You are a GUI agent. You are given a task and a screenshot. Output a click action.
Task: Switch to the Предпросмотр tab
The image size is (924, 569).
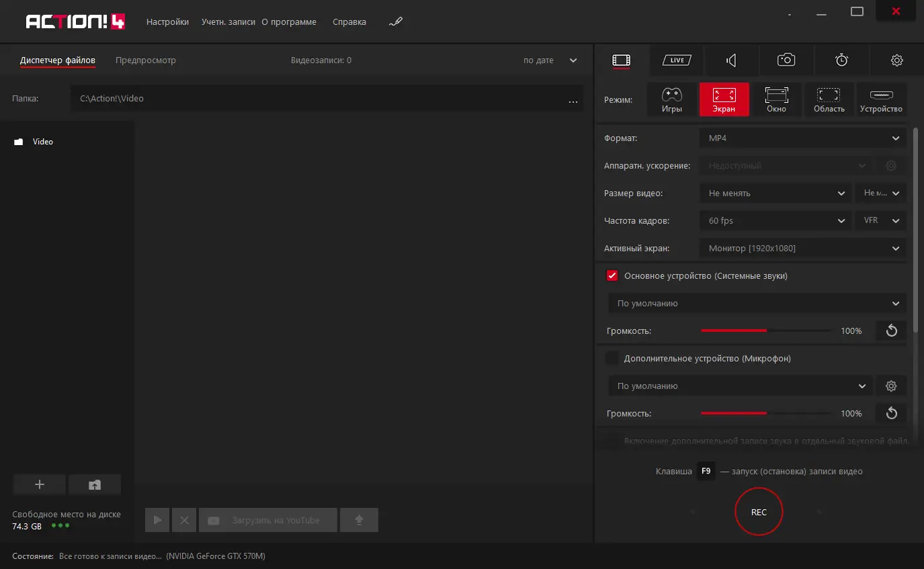pos(146,60)
